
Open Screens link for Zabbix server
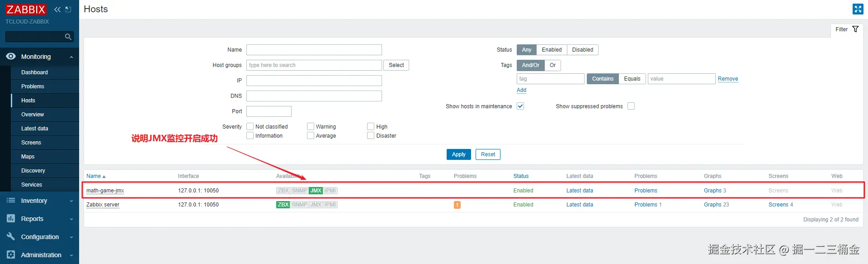point(778,205)
